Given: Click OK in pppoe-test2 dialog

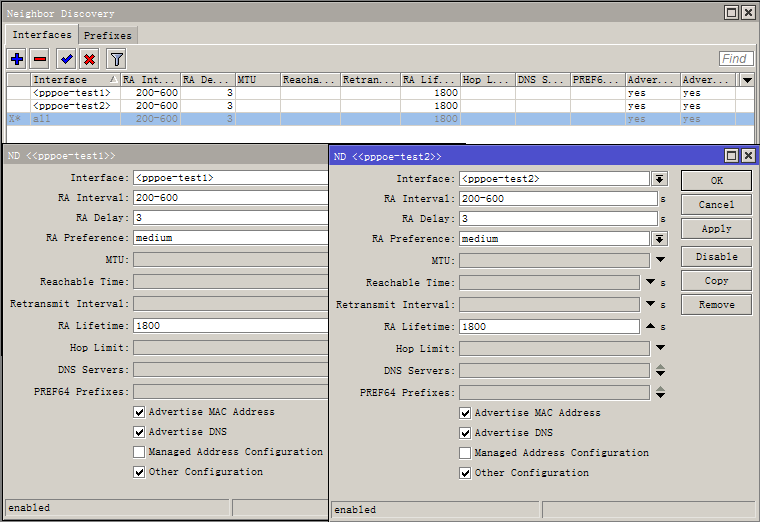Looking at the screenshot, I should (x=716, y=180).
